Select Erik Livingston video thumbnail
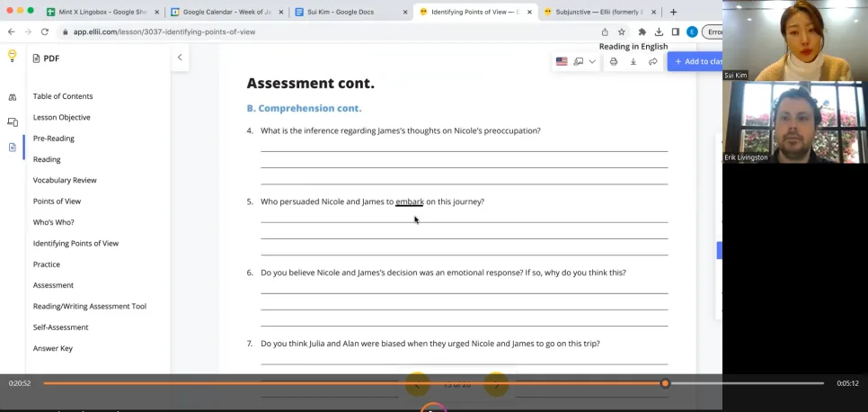 coord(795,122)
